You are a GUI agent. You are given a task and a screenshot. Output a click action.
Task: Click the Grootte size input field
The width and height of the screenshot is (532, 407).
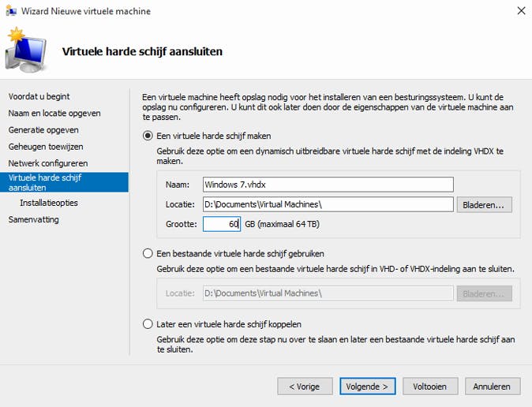click(221, 224)
